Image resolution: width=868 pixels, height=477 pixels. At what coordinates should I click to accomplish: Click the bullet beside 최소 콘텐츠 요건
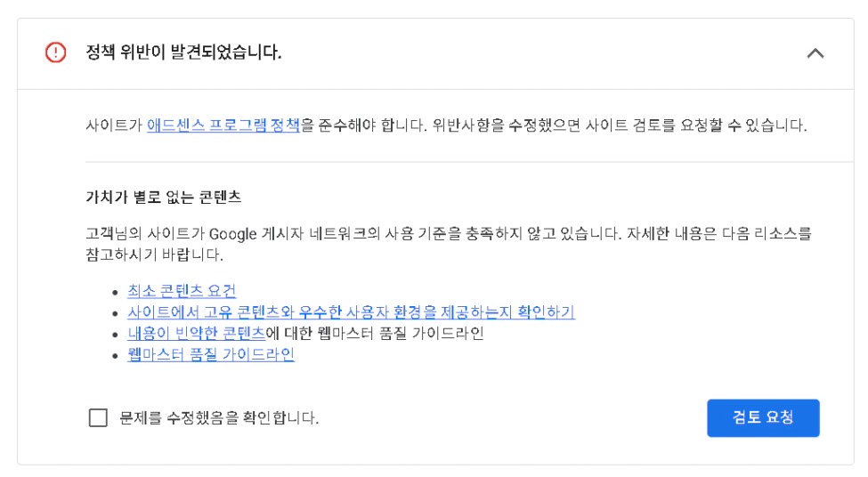tap(116, 292)
